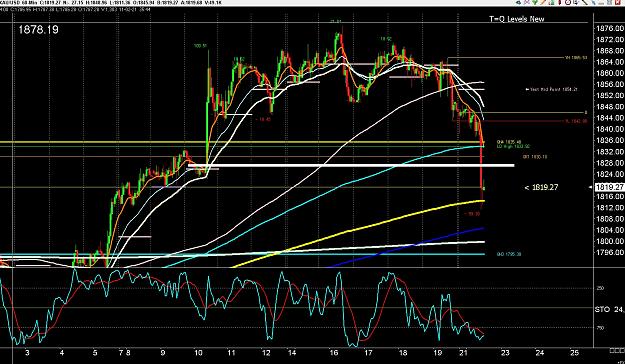625x364 pixels.
Task: Click the large "1878.19" value at top left
Action: (x=39, y=30)
